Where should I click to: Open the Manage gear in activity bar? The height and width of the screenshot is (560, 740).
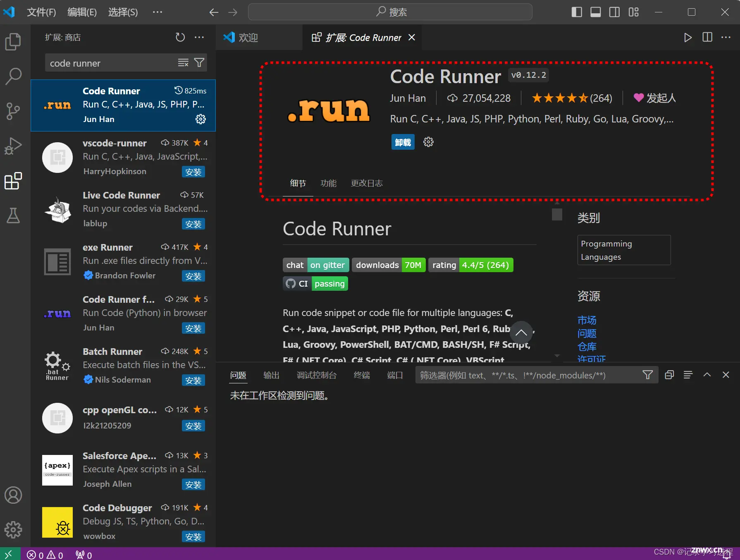tap(13, 529)
